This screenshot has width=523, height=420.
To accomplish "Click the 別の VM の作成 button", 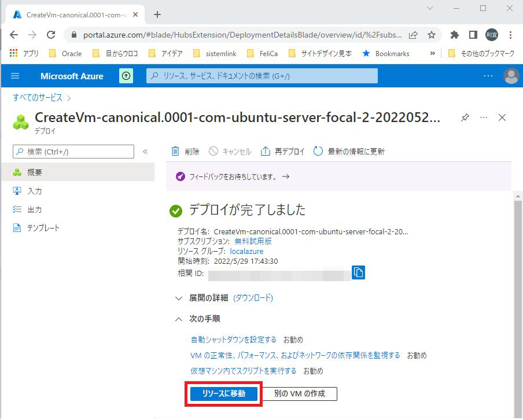I will 299,393.
